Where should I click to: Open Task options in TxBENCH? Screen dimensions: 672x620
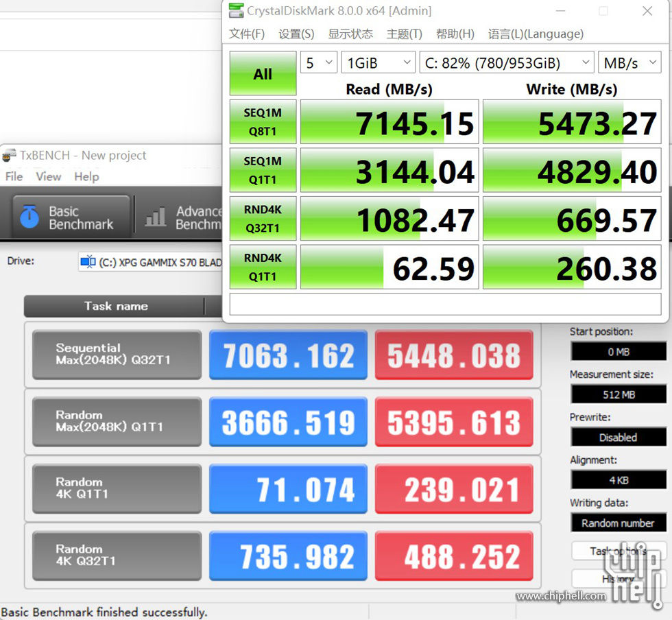[x=618, y=551]
